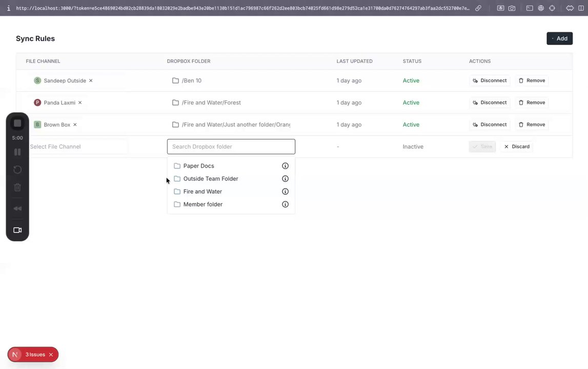
Task: Copy the URL using the link icon
Action: coord(478,8)
